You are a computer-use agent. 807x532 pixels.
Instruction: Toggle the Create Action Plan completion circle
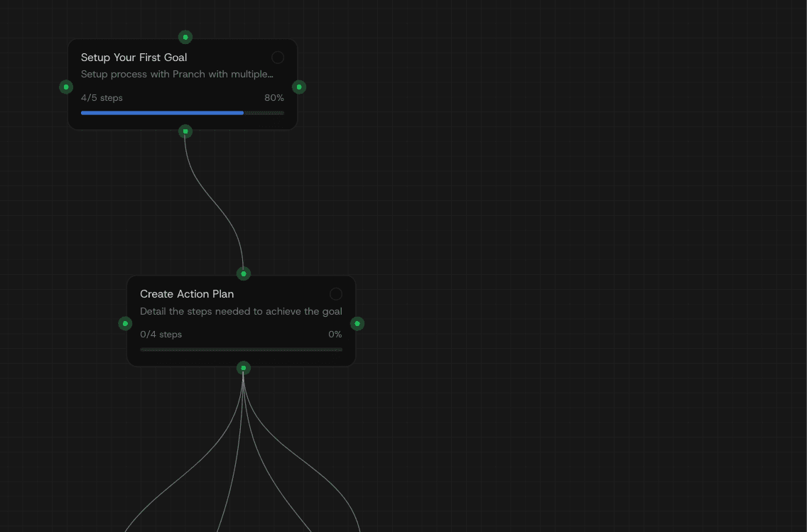pos(336,294)
